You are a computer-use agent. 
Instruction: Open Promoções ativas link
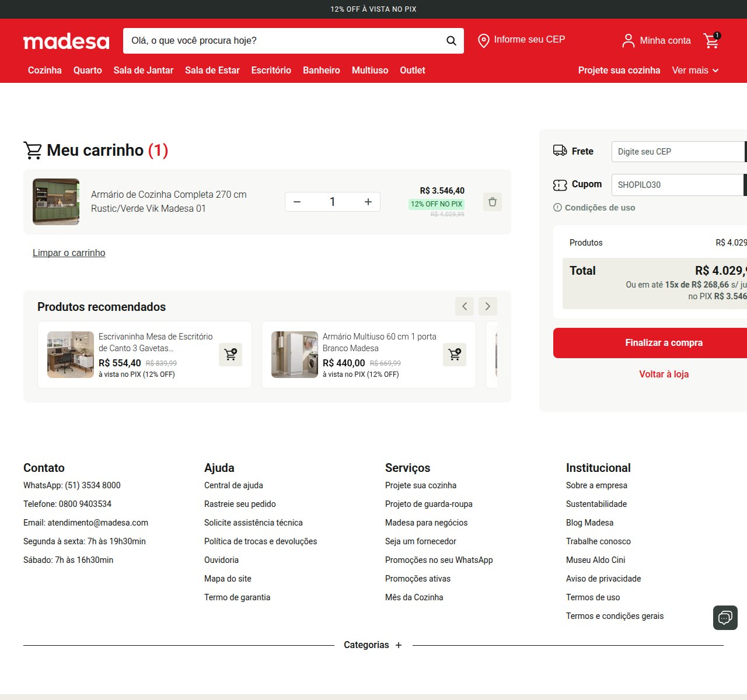point(418,579)
